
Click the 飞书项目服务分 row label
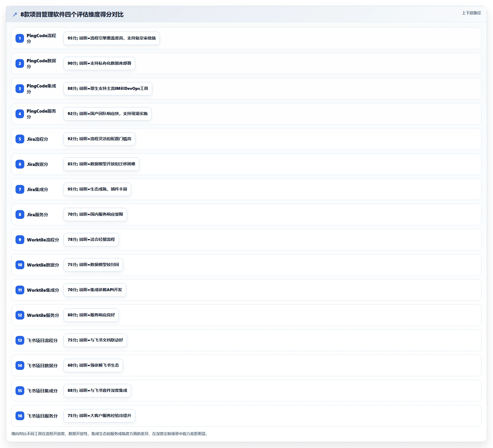[x=42, y=416]
